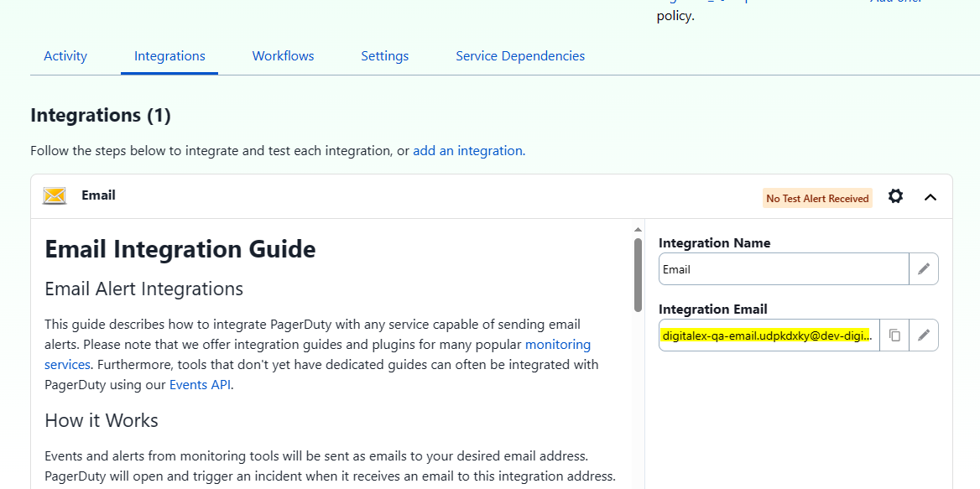Screen dimensions: 980x489
Task: Open the Service Dependencies tab
Action: coord(520,56)
